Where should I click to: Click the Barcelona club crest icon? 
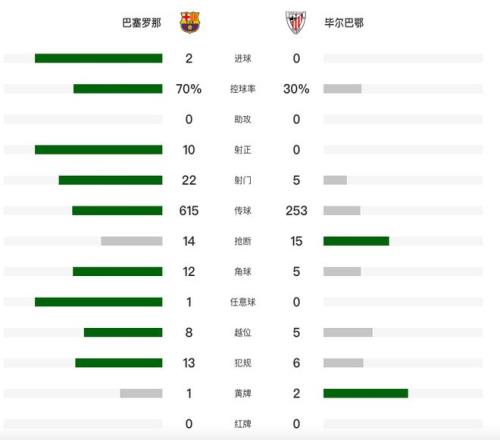(190, 22)
